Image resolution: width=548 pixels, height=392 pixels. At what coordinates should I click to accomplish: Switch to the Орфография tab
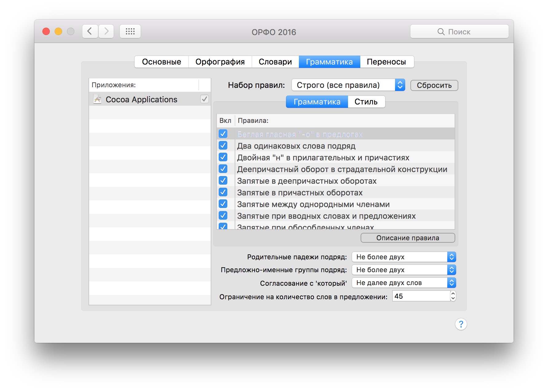220,62
